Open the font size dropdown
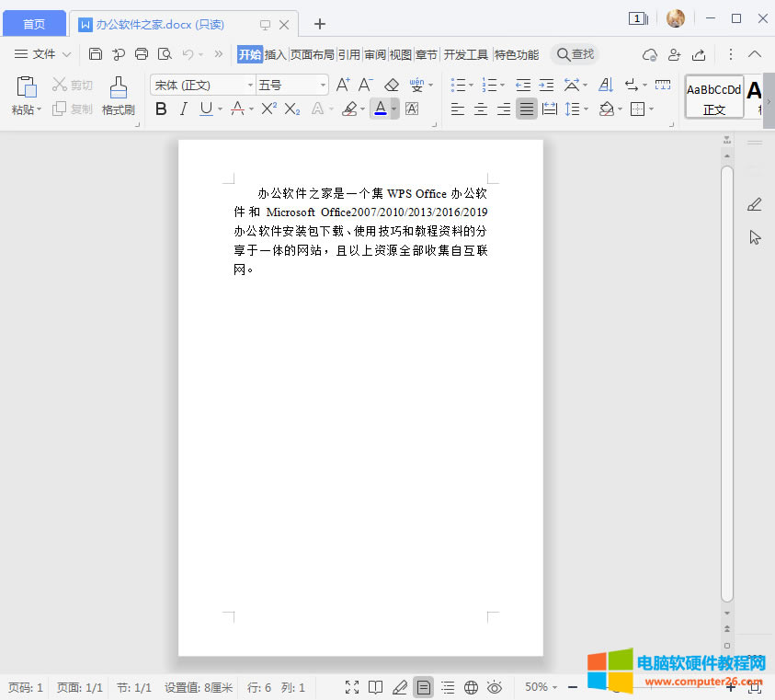 (x=322, y=85)
